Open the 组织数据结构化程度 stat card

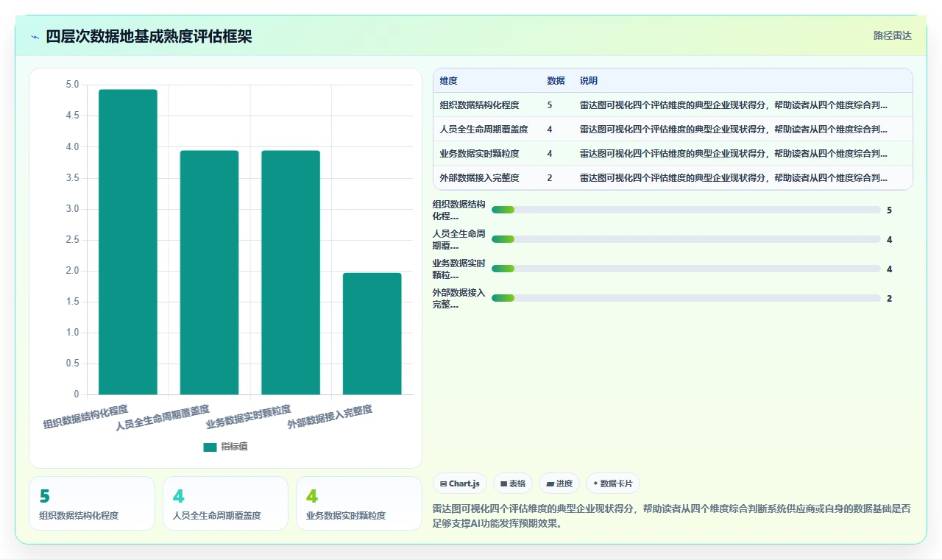tap(92, 503)
